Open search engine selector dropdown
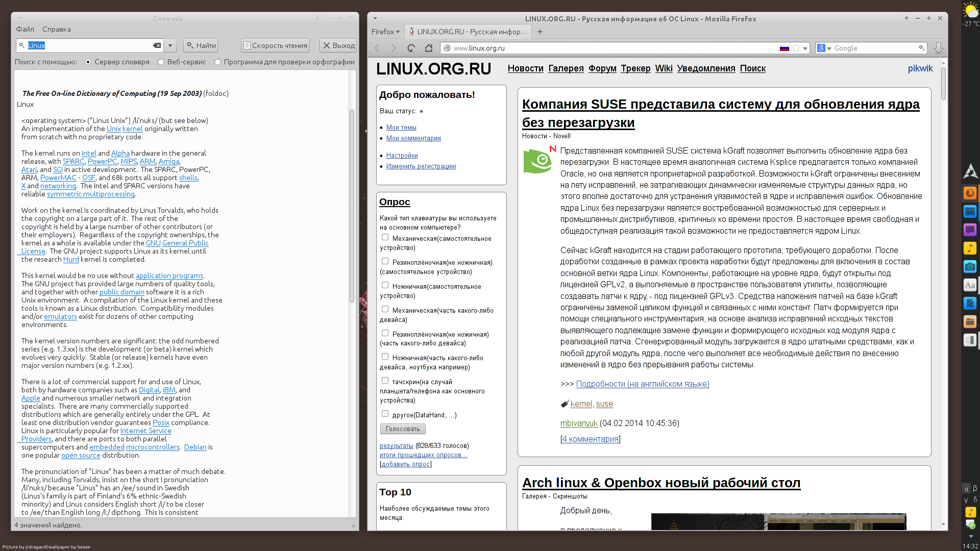 824,48
